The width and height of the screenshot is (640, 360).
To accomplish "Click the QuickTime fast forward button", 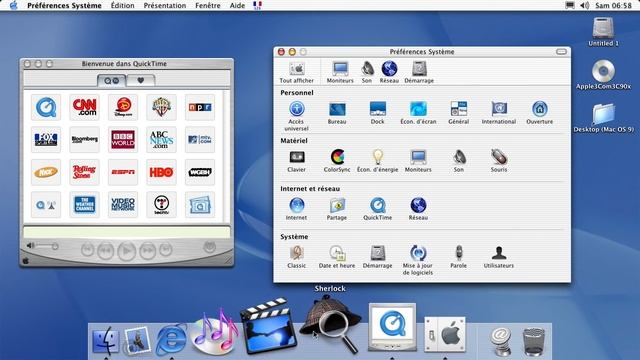I will point(147,250).
